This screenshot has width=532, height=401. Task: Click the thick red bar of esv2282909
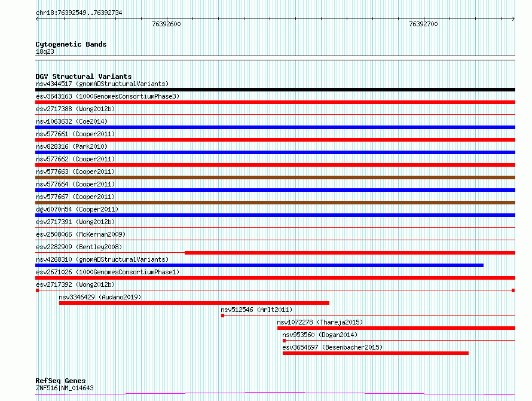click(350, 253)
